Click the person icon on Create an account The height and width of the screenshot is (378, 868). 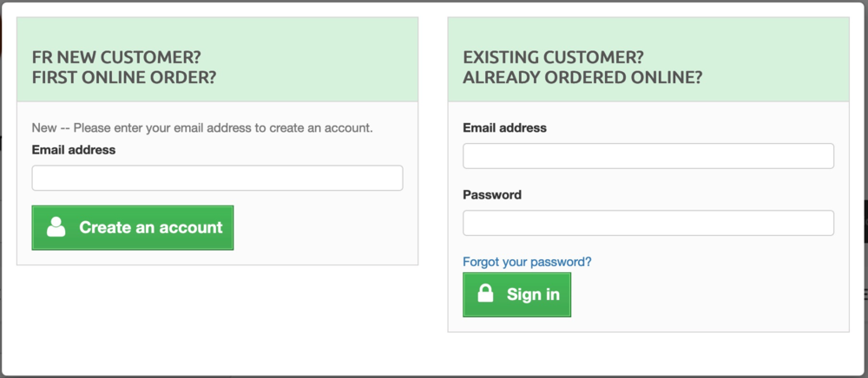coord(56,228)
